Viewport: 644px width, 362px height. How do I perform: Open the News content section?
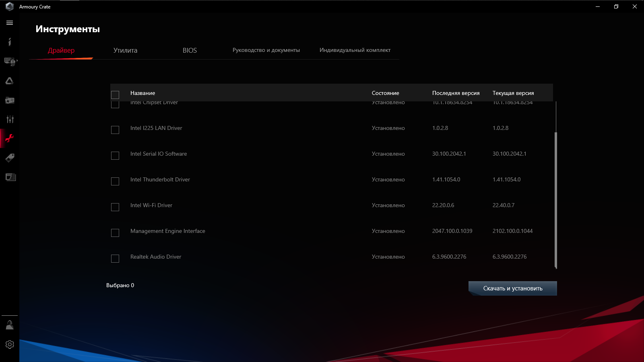9,177
